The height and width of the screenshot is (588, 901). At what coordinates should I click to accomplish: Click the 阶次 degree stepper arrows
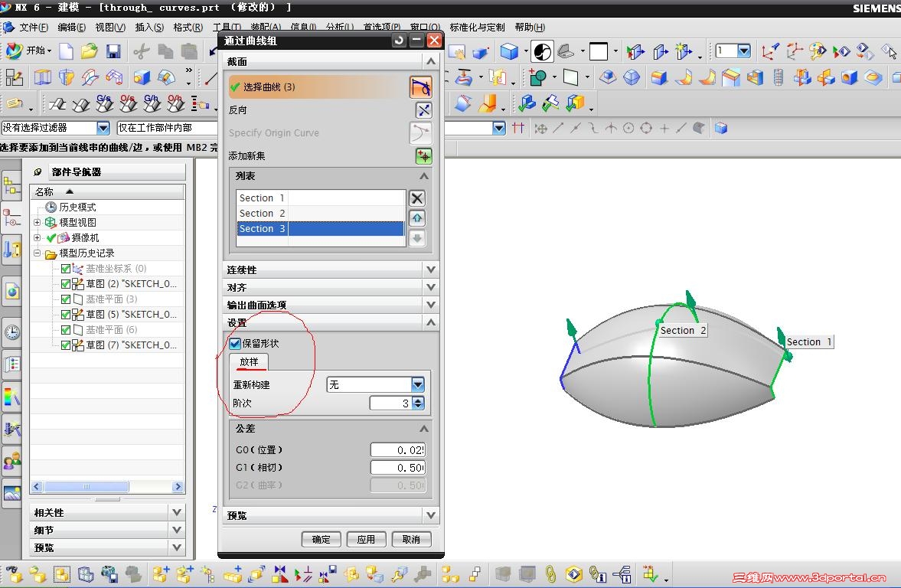point(418,403)
